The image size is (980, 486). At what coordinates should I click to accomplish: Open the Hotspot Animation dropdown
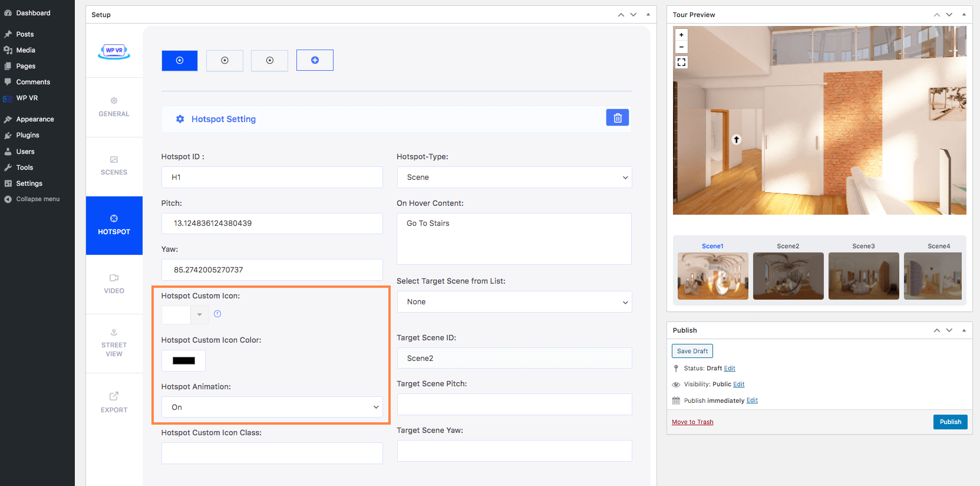pyautogui.click(x=272, y=407)
